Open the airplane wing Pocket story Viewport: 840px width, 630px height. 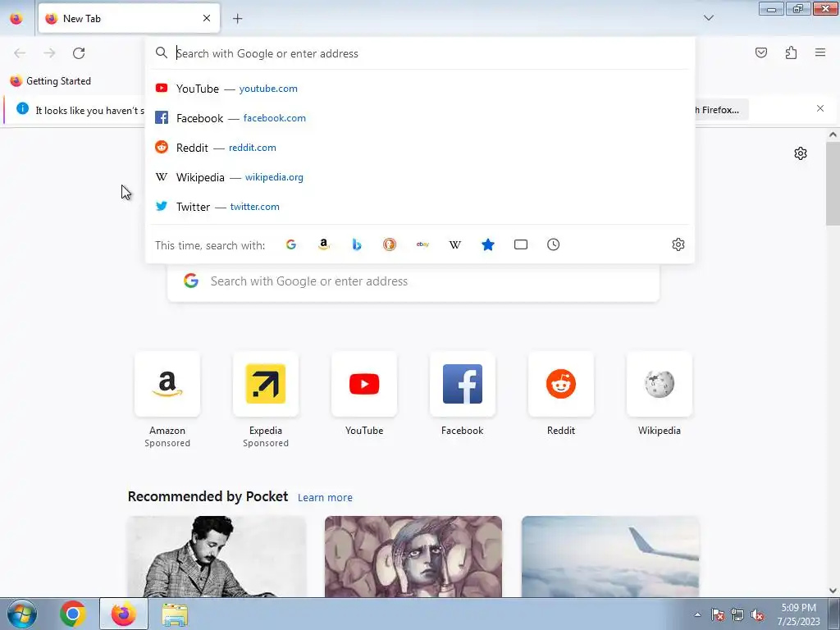coord(610,556)
